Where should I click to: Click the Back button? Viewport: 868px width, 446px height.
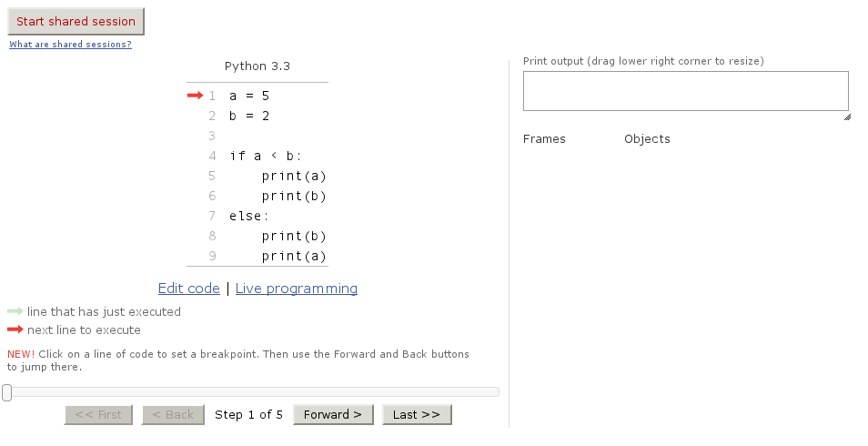[173, 415]
